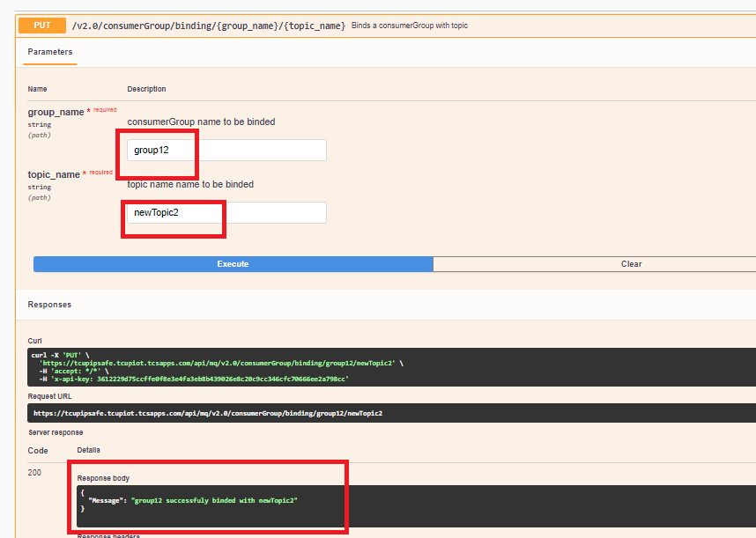
Task: Click the Code column header
Action: (x=38, y=451)
